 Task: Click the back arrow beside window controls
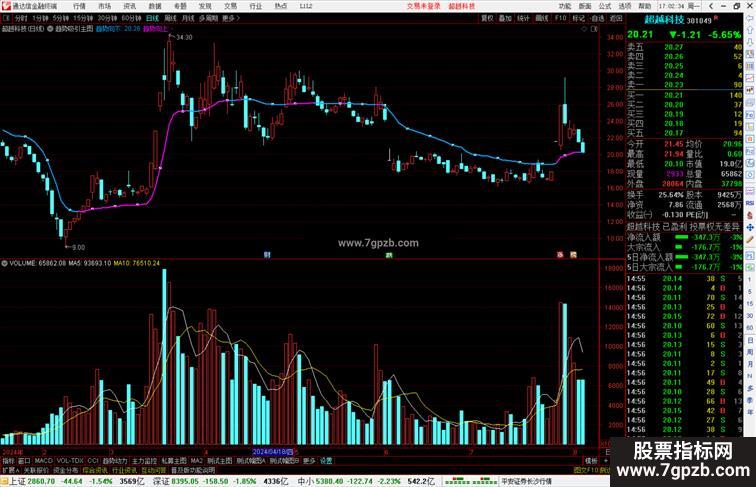pos(712,6)
